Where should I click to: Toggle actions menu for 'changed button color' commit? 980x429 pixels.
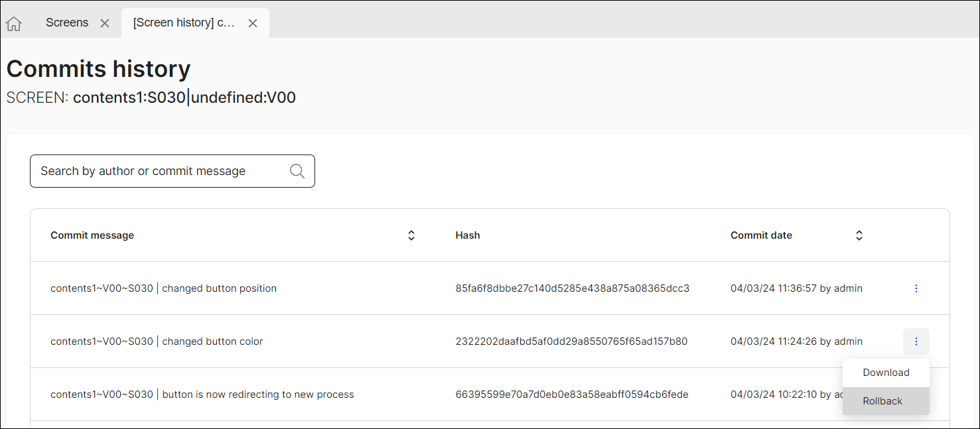pyautogui.click(x=916, y=341)
